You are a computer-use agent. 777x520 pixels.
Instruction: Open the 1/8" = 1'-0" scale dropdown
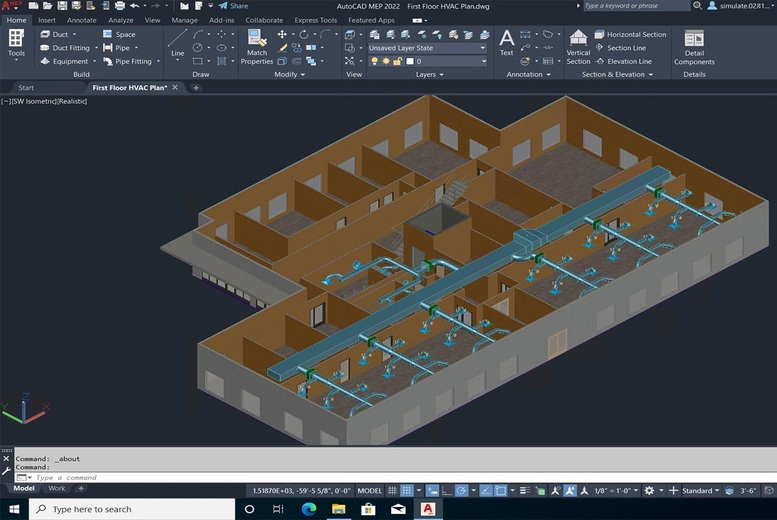click(x=616, y=491)
